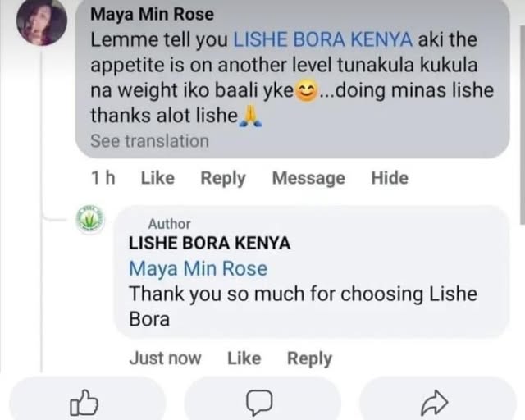Reply to the Lishe Bora Kenya response
Screen dimensions: 525x420
click(309, 358)
